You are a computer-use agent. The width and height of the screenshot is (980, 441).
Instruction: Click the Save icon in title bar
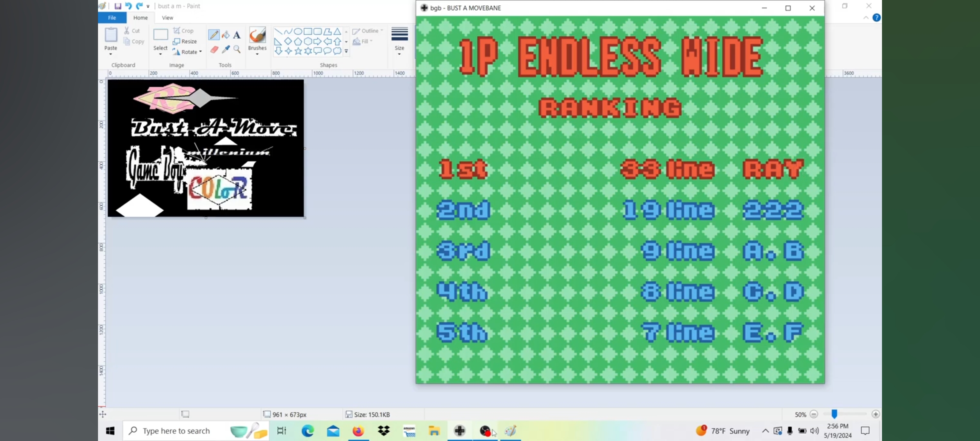tap(118, 6)
